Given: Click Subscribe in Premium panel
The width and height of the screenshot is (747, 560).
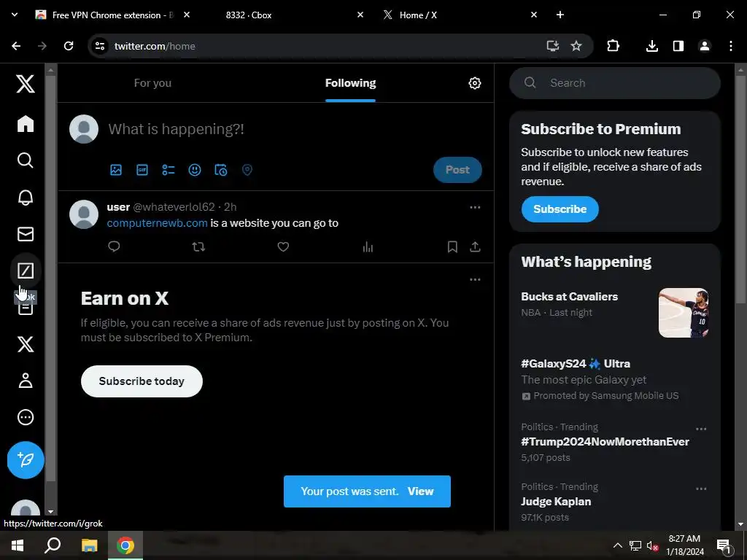Looking at the screenshot, I should pos(560,209).
